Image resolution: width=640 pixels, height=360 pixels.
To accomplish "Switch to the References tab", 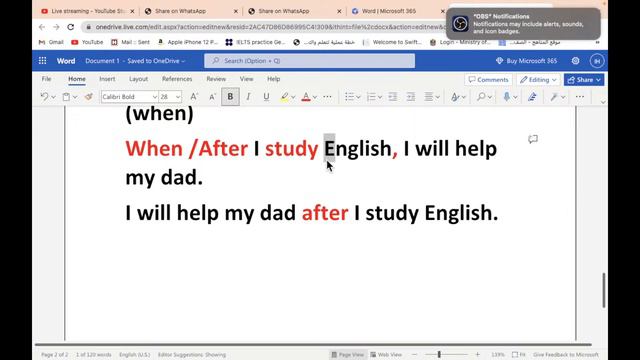I will pos(177,79).
